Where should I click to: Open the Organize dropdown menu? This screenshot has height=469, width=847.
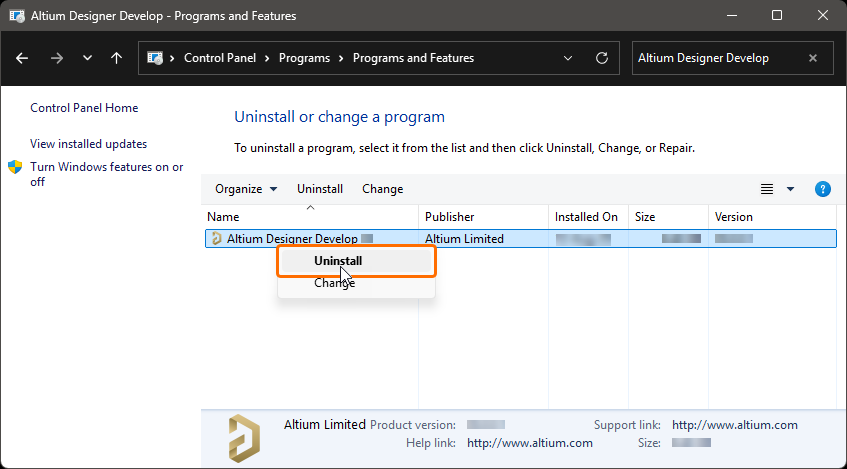tap(246, 189)
